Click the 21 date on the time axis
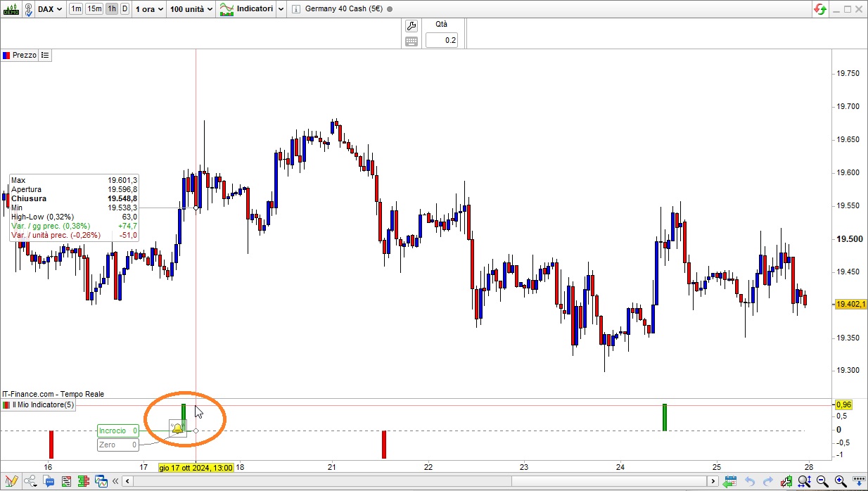The image size is (868, 491). (x=332, y=467)
